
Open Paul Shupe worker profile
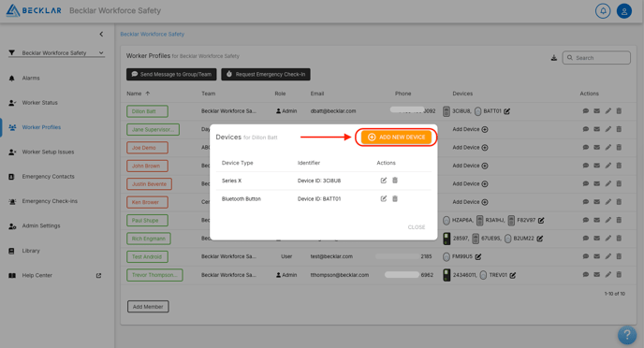148,221
